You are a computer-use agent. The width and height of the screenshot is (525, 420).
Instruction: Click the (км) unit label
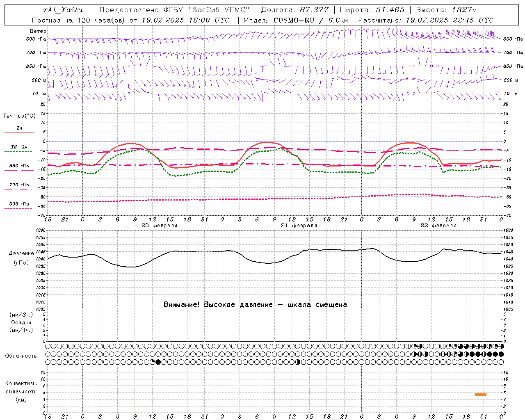21,399
